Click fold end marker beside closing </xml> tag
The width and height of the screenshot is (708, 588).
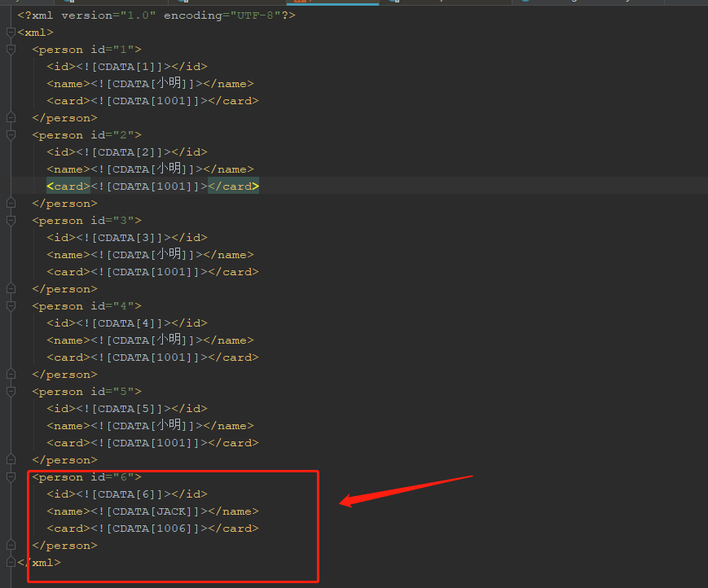11,563
